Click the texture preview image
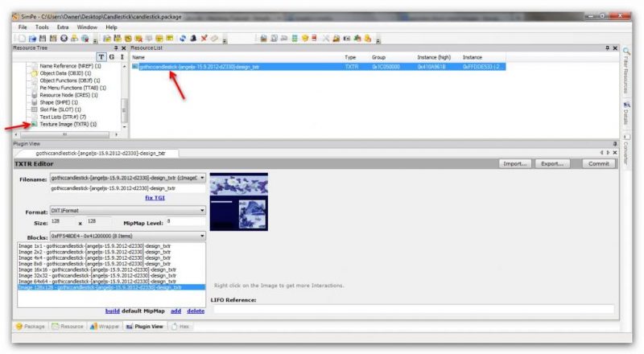 [x=238, y=201]
